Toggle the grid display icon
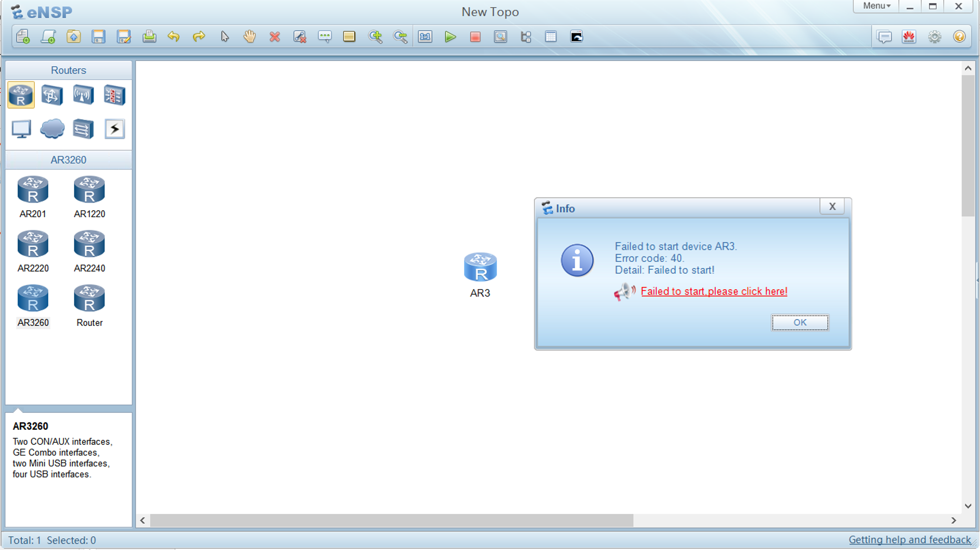The height and width of the screenshot is (550, 980). (551, 37)
